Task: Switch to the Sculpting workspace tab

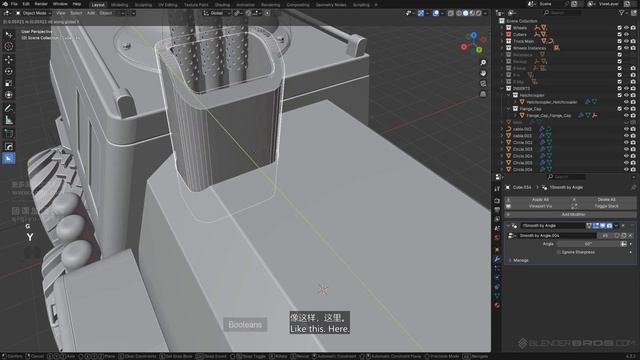Action: pyautogui.click(x=143, y=5)
